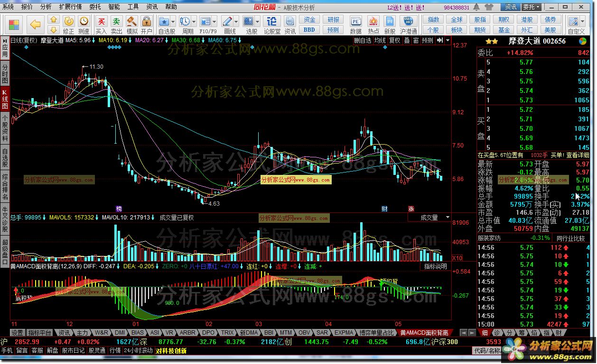The image size is (597, 364).
Task: Expand the 周期 dropdown arrow
Action: [x=194, y=21]
